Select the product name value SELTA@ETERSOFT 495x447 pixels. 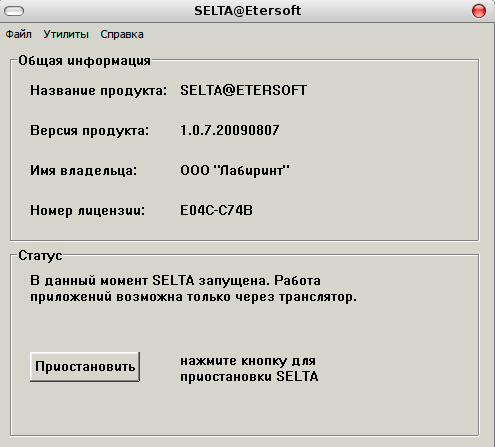[x=243, y=90]
